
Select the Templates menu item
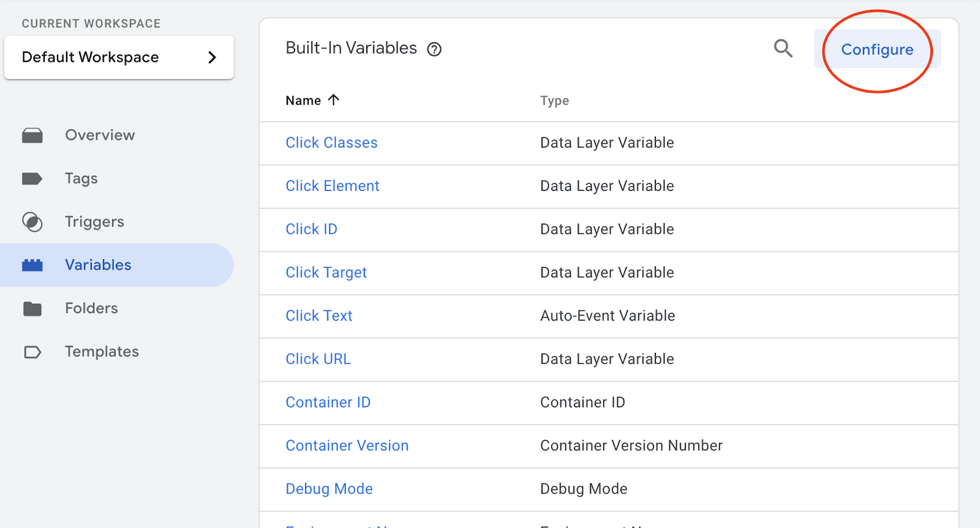[102, 352]
